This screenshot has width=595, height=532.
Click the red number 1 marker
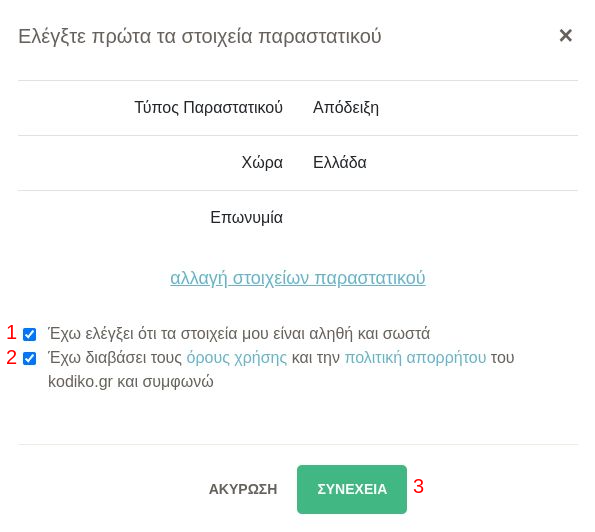pyautogui.click(x=11, y=332)
